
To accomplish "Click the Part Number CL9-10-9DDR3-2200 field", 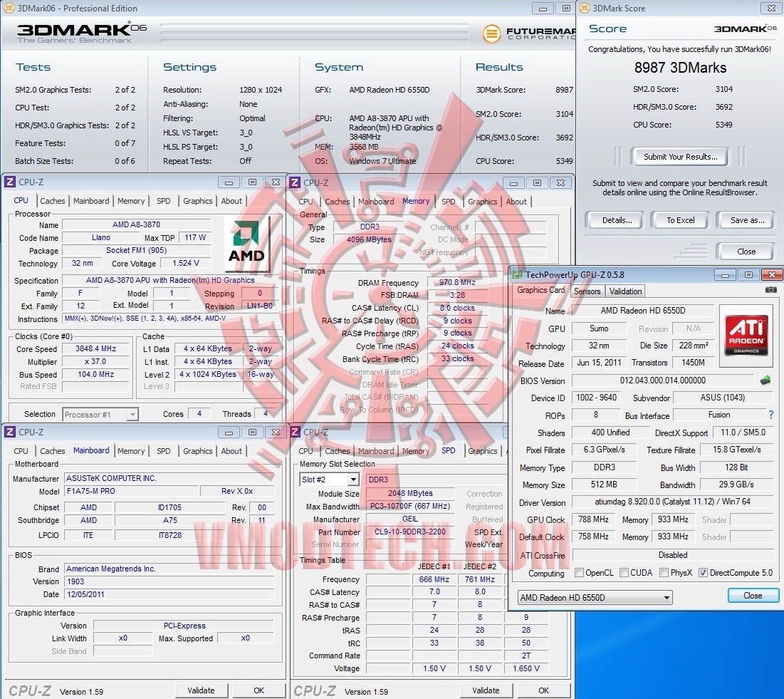I will 410,532.
